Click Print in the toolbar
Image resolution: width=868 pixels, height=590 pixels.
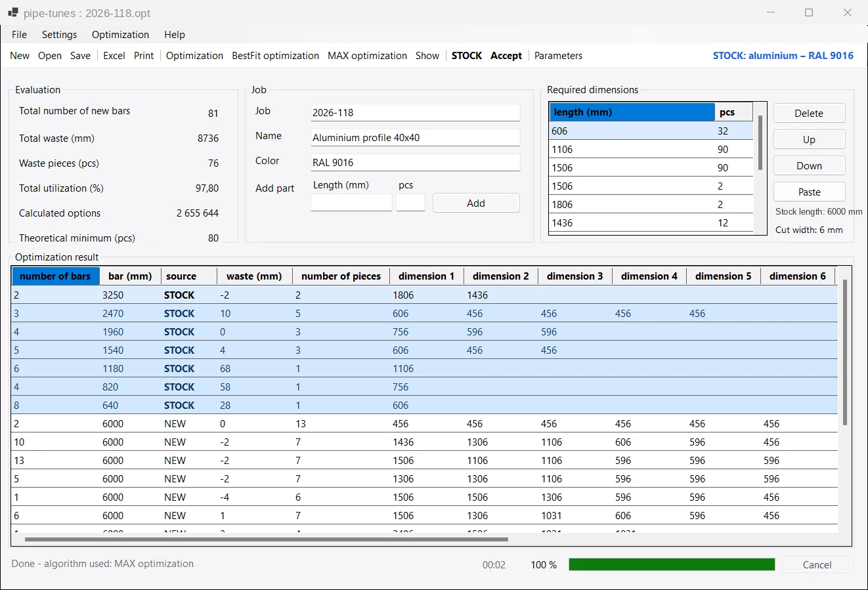(x=144, y=56)
